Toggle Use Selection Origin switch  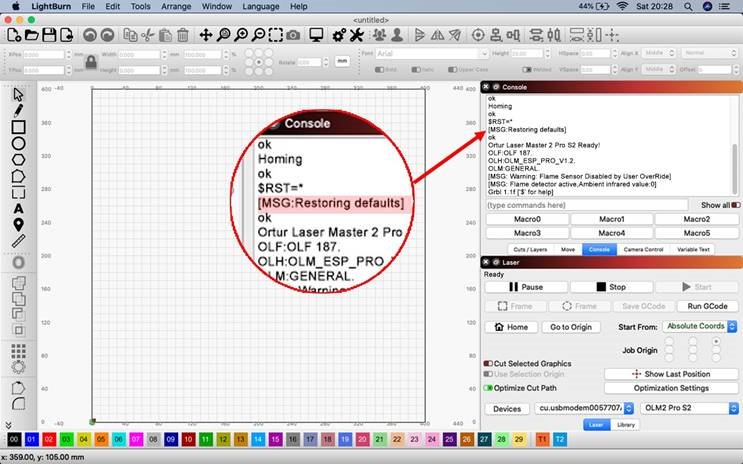[488, 374]
